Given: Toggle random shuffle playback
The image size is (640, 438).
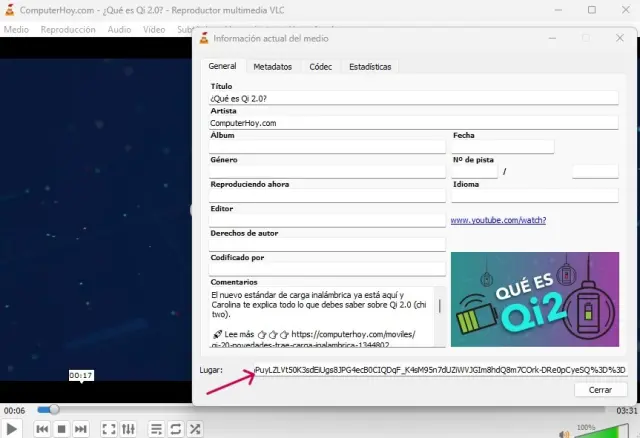Looking at the screenshot, I should coord(194,429).
